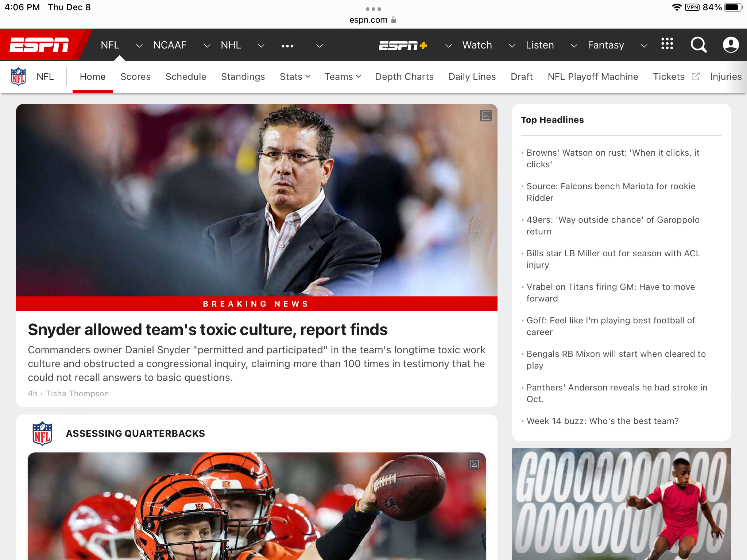Open Vrabel on Titans firing GM headline

[x=611, y=293]
